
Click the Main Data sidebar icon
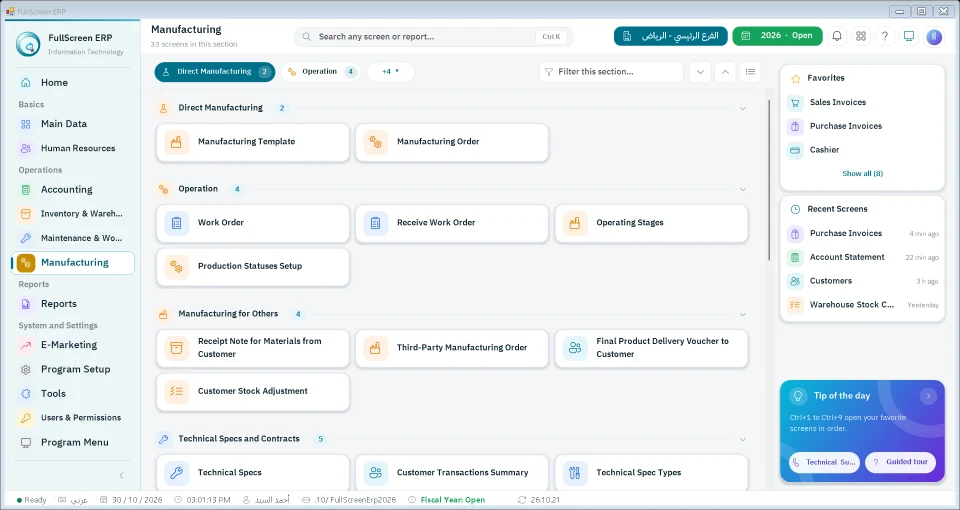26,124
